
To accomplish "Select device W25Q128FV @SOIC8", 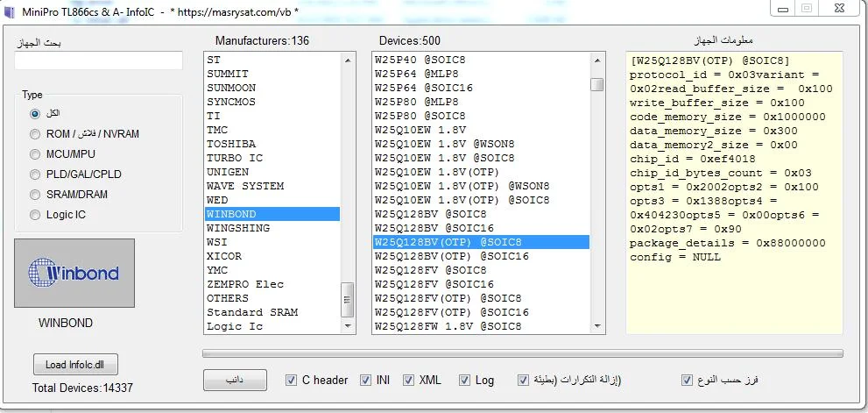I will coord(481,271).
